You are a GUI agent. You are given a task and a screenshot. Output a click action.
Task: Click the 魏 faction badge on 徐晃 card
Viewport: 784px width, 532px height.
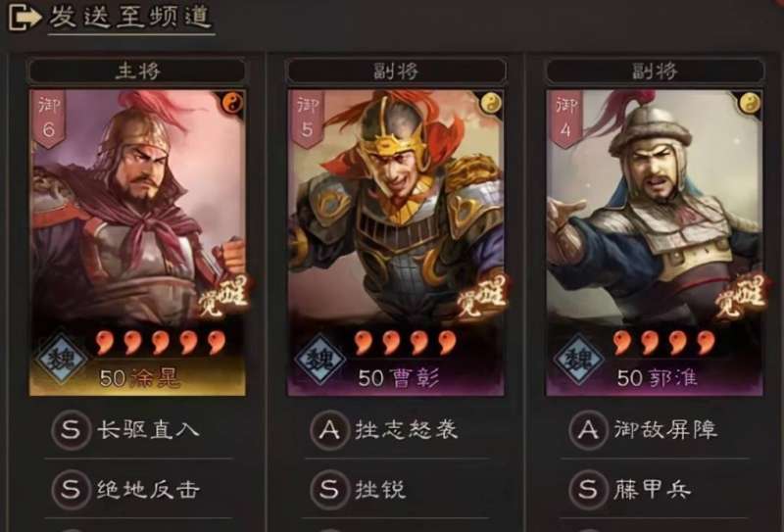pyautogui.click(x=62, y=359)
